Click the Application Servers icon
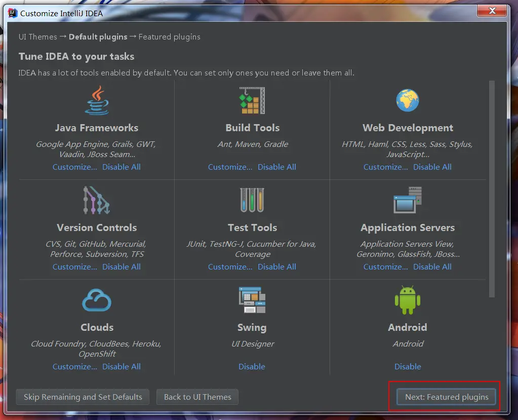Image resolution: width=518 pixels, height=420 pixels. 408,200
